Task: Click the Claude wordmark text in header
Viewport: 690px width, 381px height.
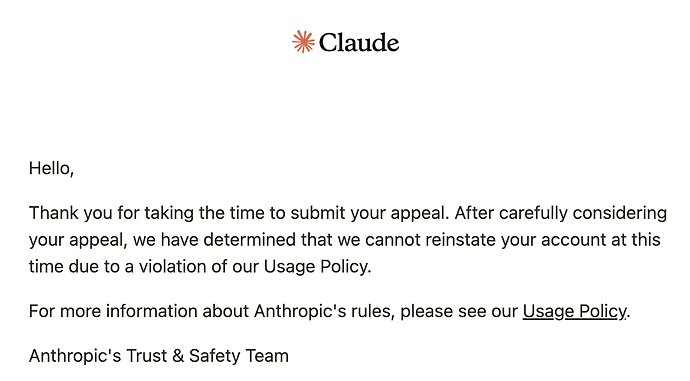Action: point(359,43)
